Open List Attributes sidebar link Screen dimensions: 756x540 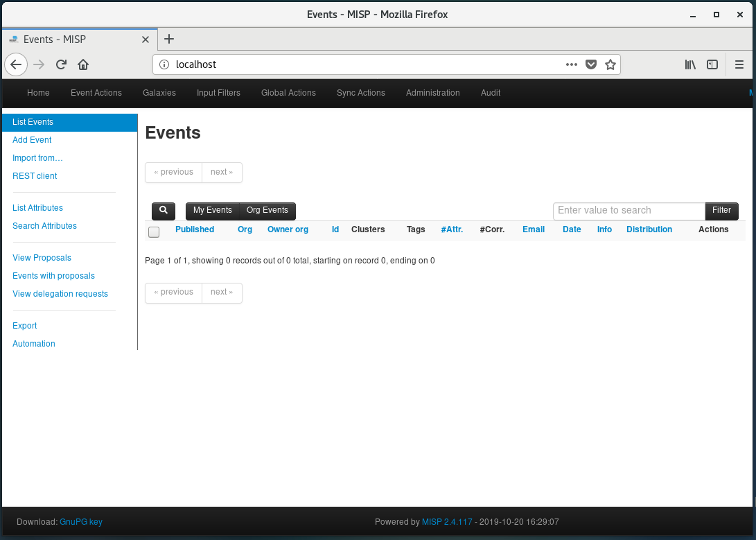tap(37, 208)
